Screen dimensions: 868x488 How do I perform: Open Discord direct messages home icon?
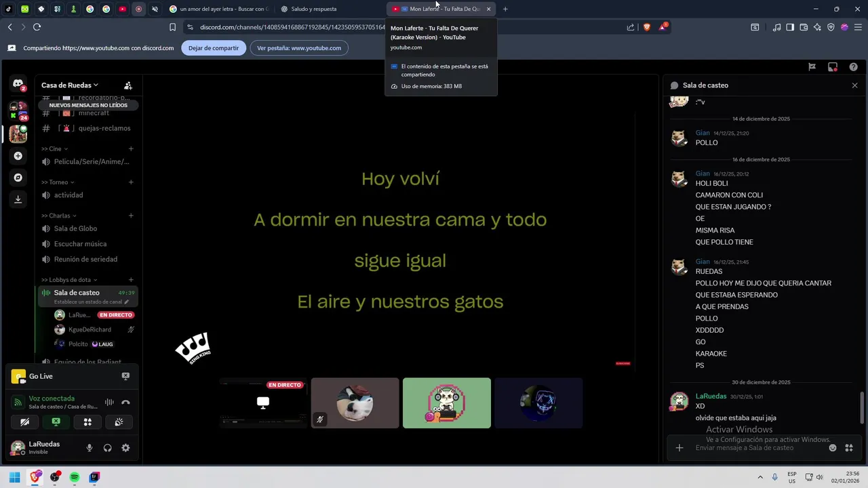pyautogui.click(x=18, y=83)
